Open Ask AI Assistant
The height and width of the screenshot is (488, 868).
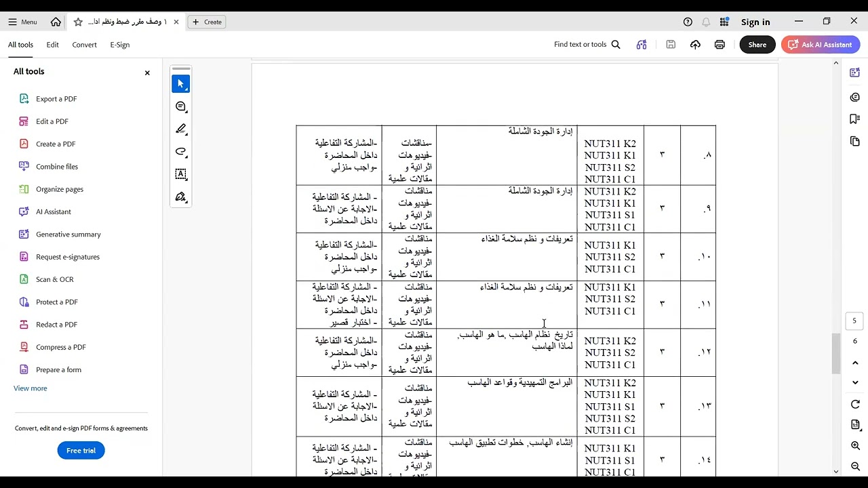tap(821, 45)
